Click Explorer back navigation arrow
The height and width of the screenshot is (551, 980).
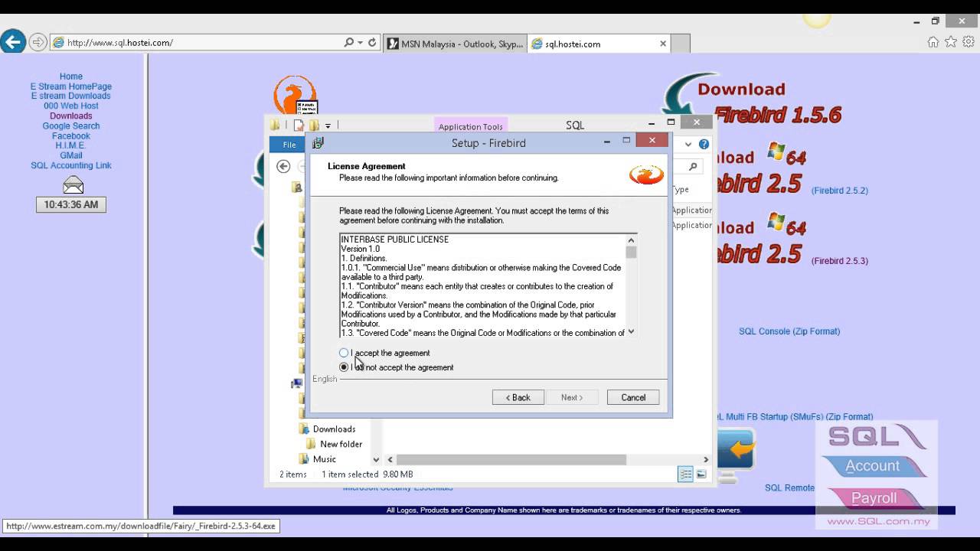pos(283,166)
